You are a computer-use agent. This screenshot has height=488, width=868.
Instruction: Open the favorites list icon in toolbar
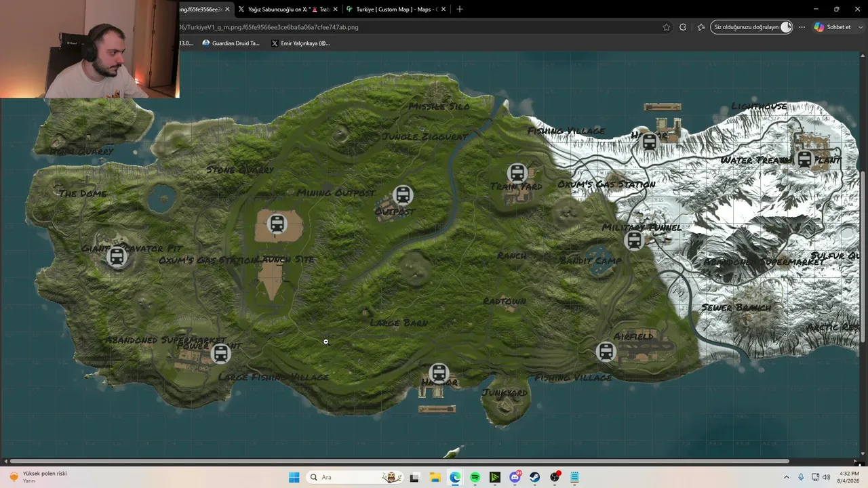(701, 27)
